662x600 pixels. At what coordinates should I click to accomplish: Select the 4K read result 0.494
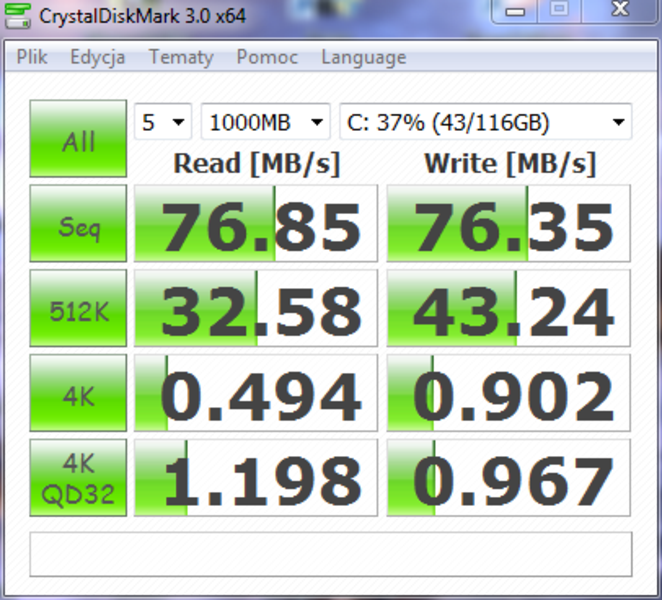pos(256,393)
